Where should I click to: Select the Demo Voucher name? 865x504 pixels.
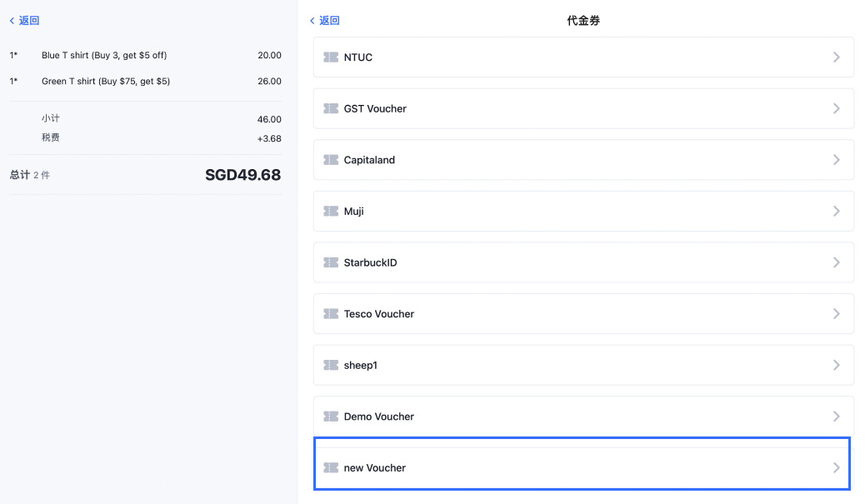379,417
